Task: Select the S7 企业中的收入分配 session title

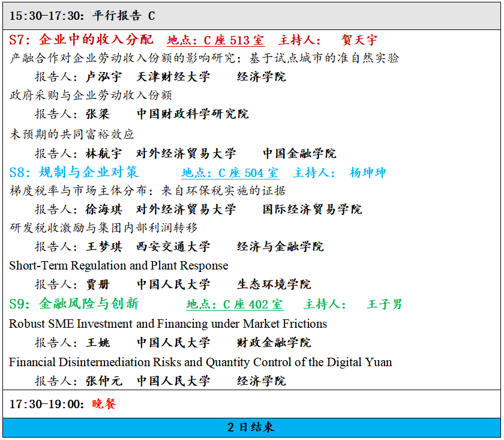Action: click(x=81, y=40)
